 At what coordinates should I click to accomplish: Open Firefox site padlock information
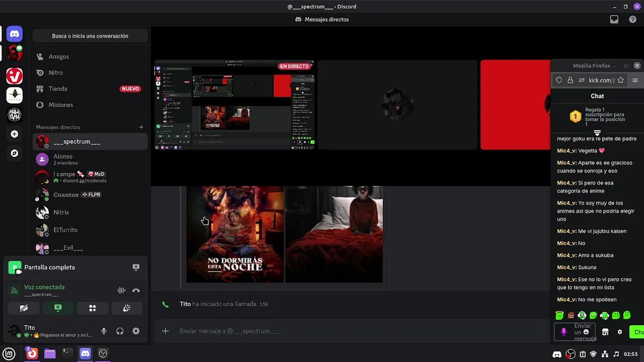[570, 80]
